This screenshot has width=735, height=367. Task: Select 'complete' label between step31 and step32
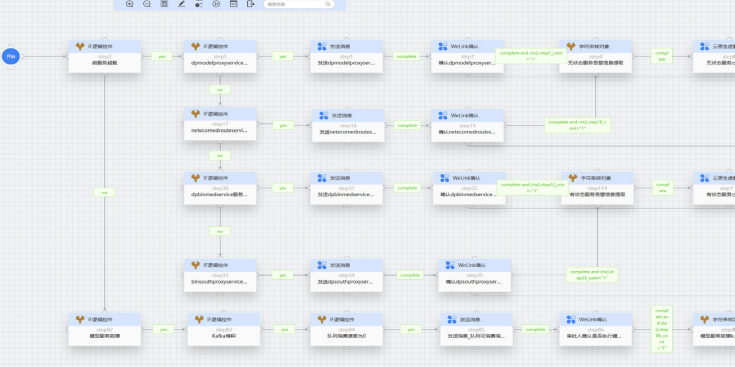406,188
